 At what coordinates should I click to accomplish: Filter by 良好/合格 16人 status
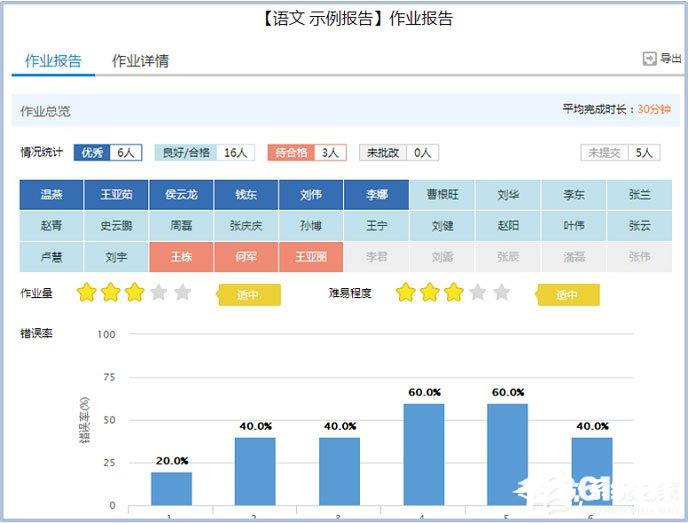[x=204, y=152]
